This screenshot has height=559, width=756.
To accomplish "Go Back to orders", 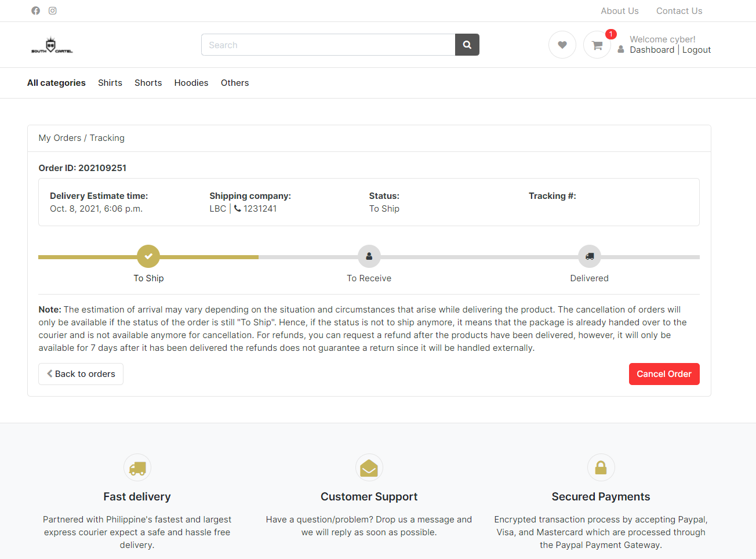I will [x=81, y=374].
